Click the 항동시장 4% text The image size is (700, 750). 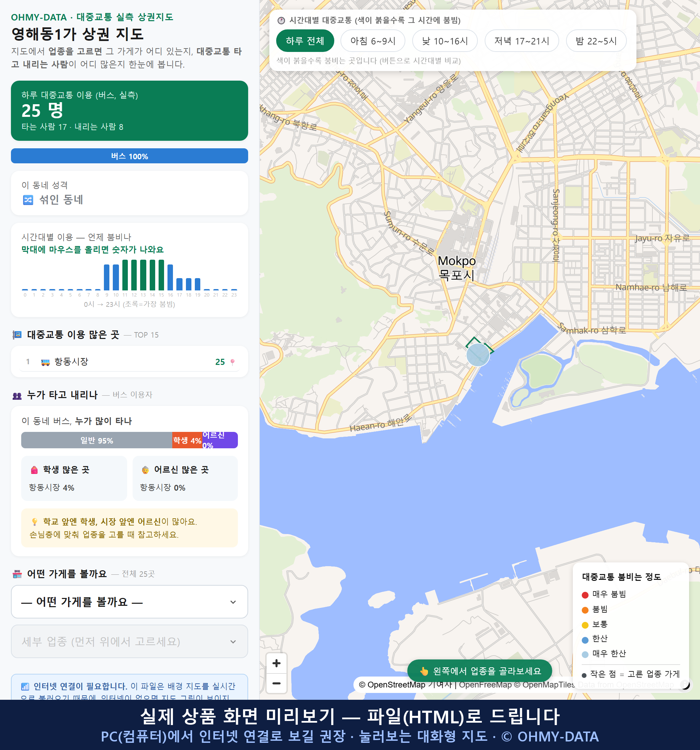tap(52, 488)
